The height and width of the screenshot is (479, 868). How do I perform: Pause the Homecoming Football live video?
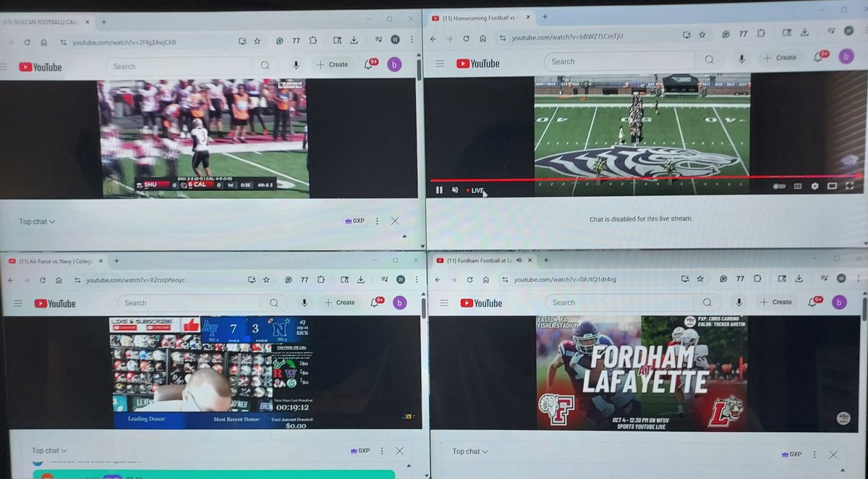(438, 190)
